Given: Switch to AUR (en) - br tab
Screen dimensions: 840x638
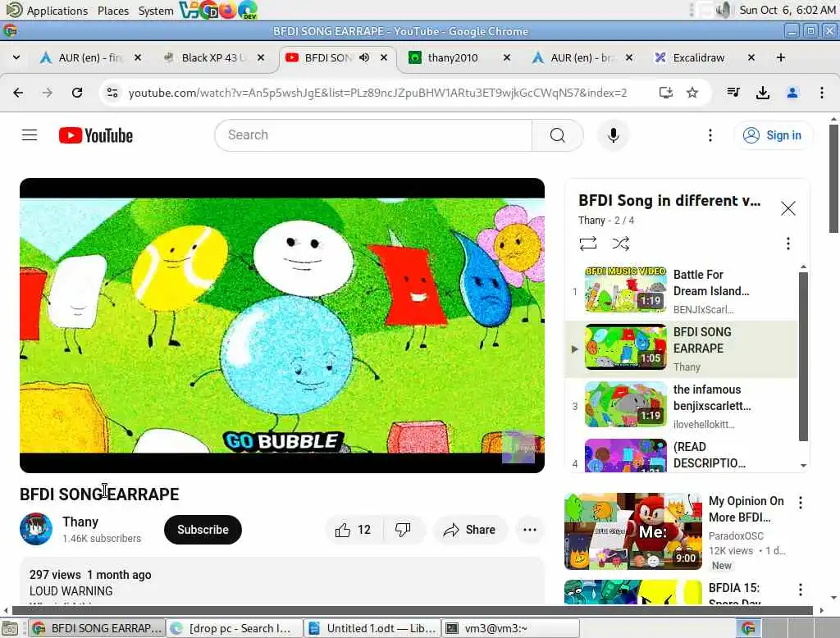Looking at the screenshot, I should coord(582,57).
